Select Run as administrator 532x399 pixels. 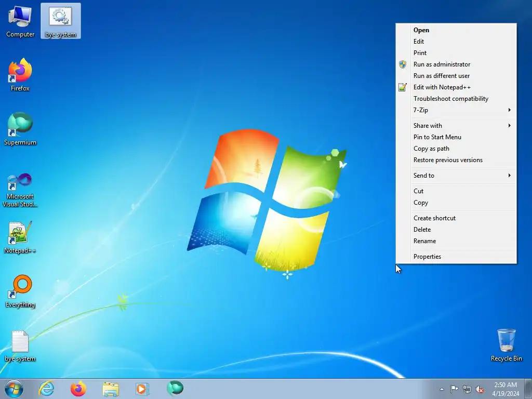[456, 64]
